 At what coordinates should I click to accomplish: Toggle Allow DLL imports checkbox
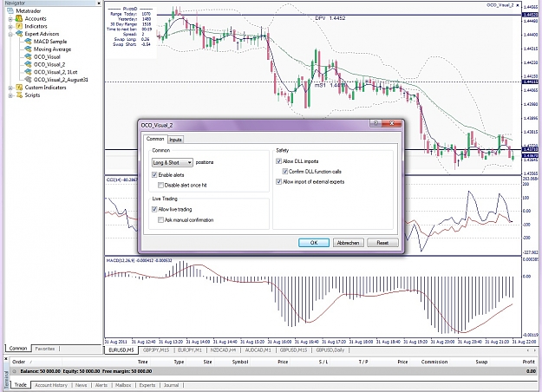pos(279,161)
